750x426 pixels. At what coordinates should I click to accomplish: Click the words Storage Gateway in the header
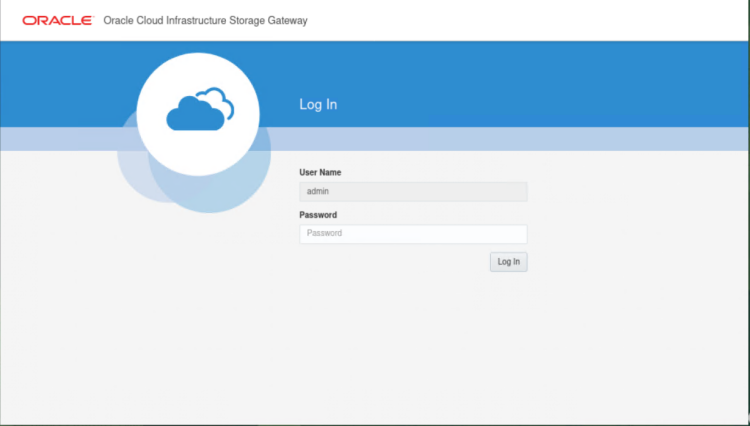point(272,20)
